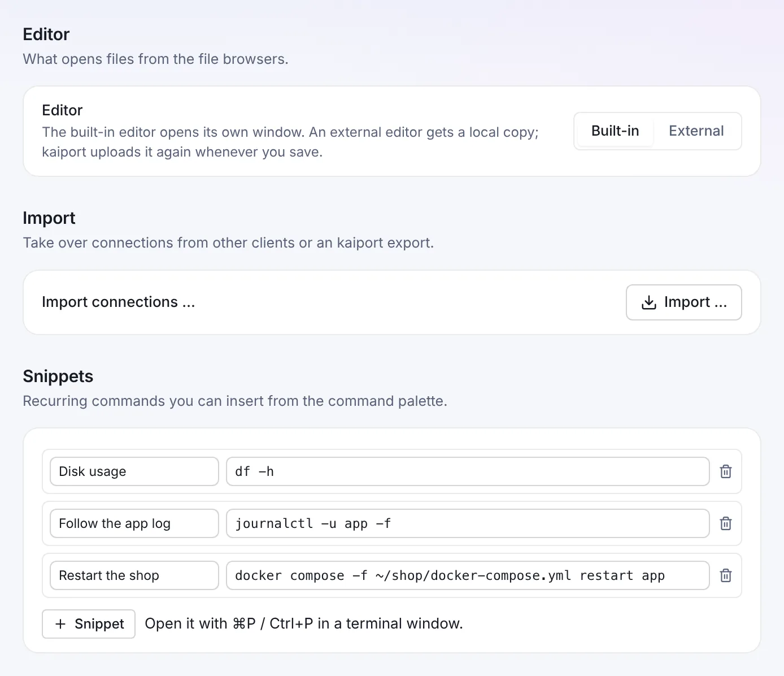
Task: Click the 'Import connections ...' label
Action: click(x=119, y=302)
